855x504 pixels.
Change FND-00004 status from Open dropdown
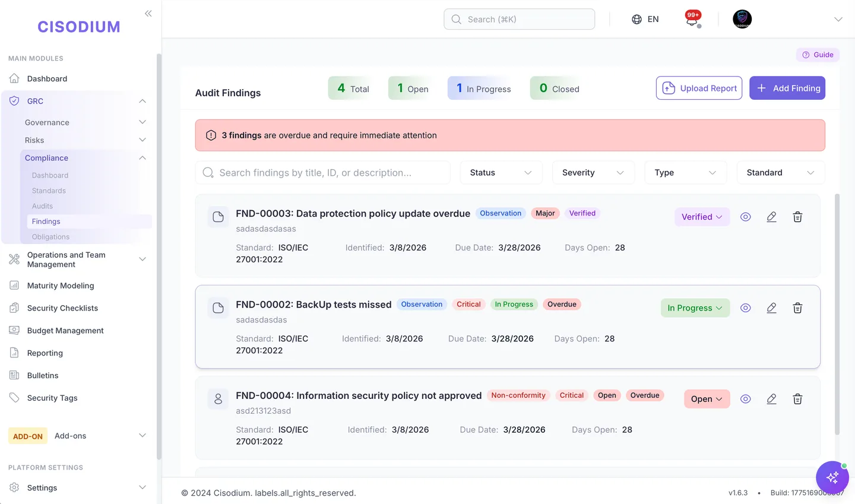[x=707, y=399]
